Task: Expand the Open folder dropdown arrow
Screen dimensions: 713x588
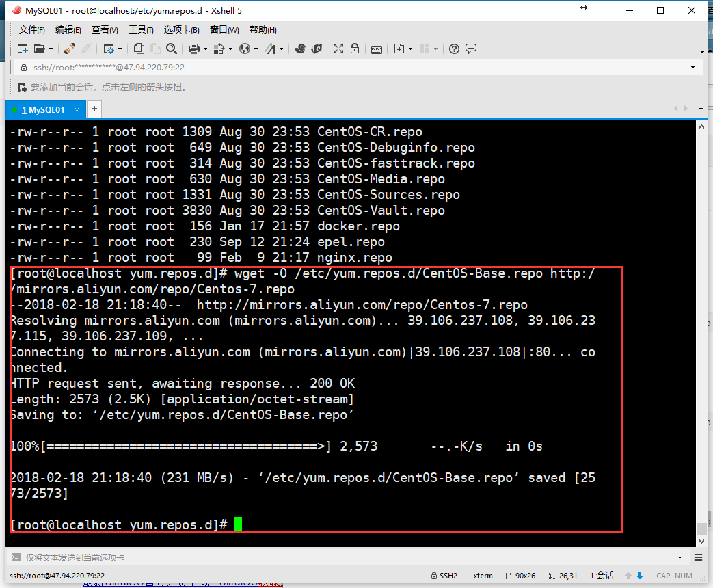Action: point(51,49)
